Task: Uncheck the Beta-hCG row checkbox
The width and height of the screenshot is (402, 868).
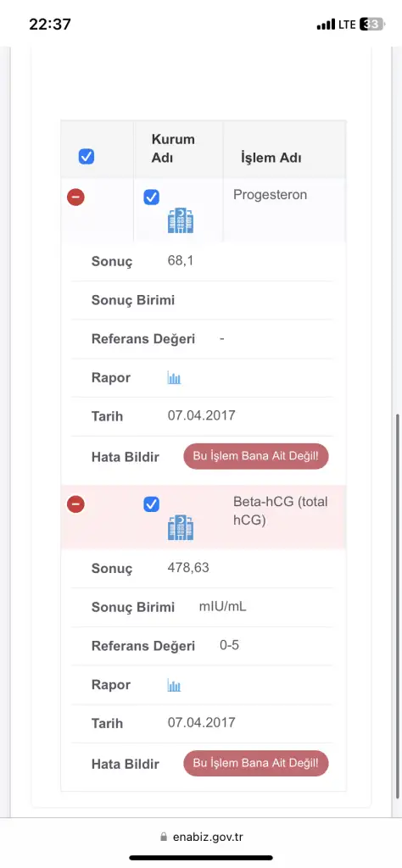Action: click(151, 504)
